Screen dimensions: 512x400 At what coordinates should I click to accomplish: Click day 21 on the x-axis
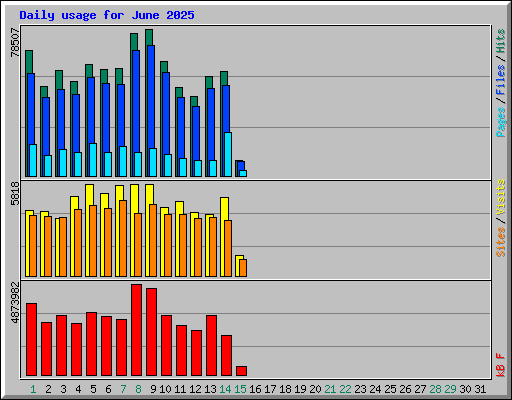[x=330, y=389]
